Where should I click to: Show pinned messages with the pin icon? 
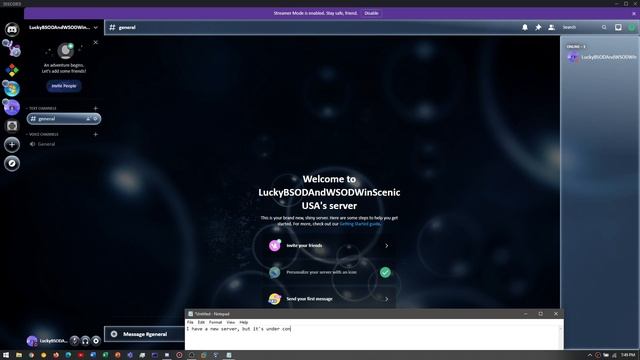538,27
